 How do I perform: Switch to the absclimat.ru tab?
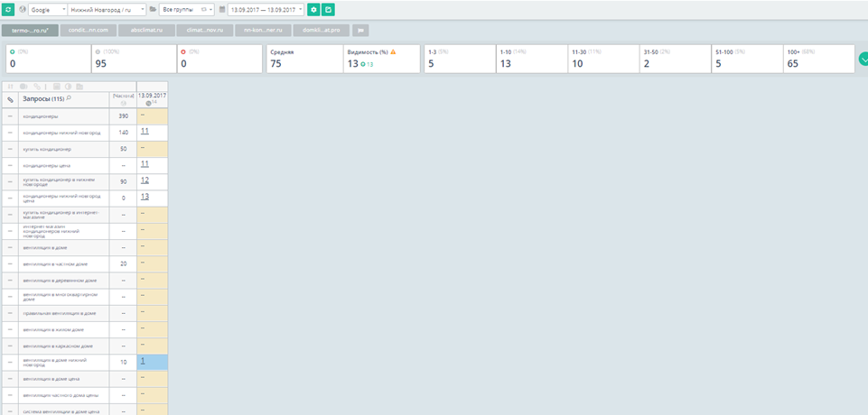tap(146, 31)
